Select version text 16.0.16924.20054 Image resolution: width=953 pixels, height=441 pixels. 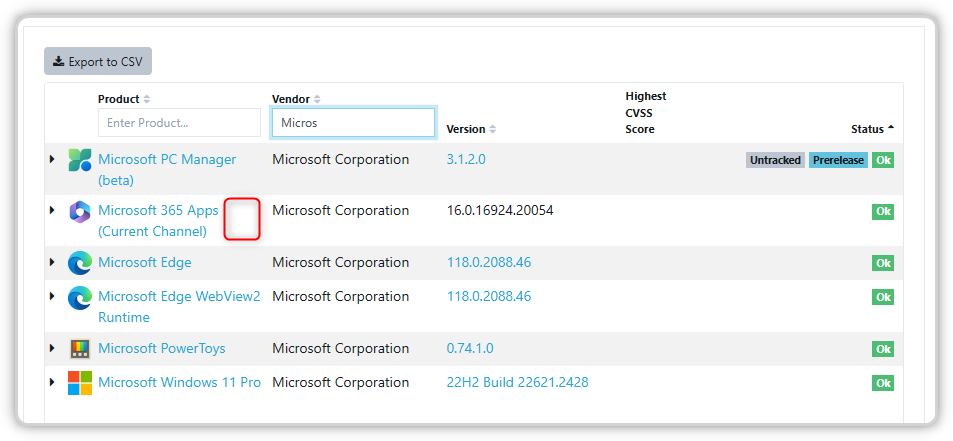point(500,210)
